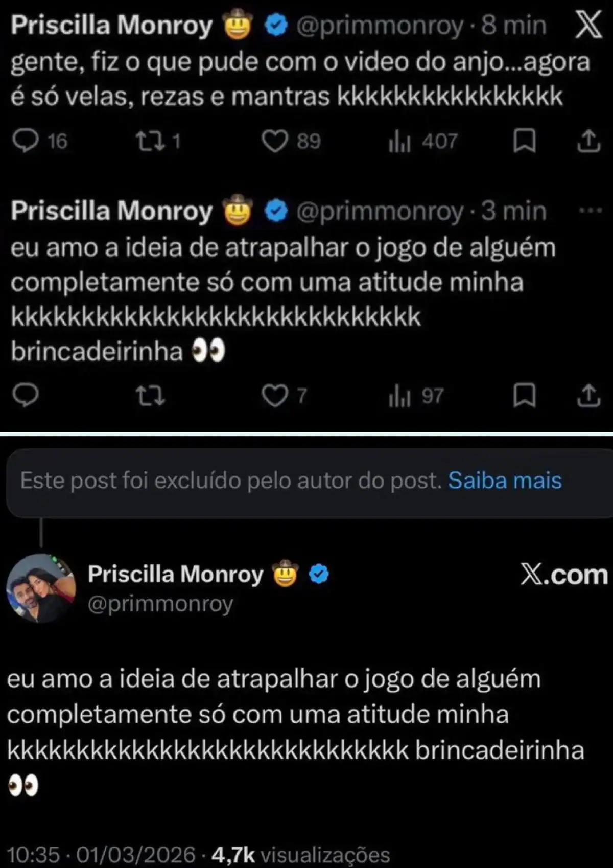
Task: Click the blue verified badge beside profile picture
Action: [x=319, y=574]
